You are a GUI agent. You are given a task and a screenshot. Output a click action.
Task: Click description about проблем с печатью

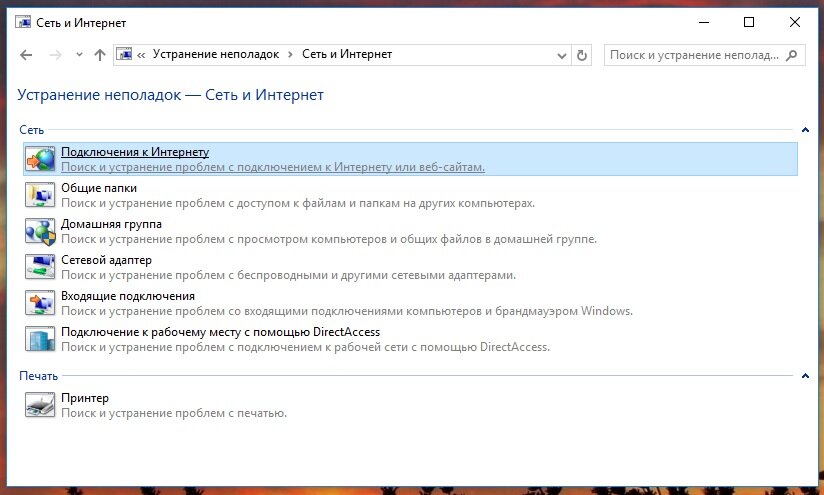pyautogui.click(x=174, y=413)
